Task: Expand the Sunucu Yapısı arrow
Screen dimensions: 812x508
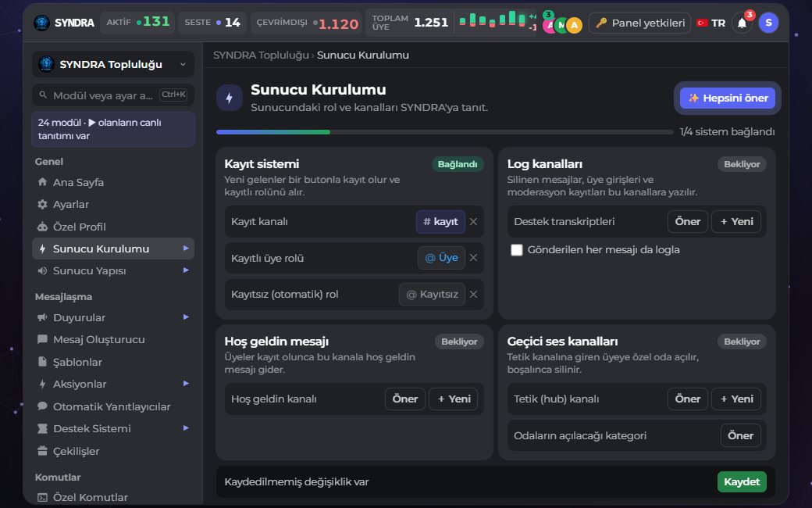Action: point(186,270)
